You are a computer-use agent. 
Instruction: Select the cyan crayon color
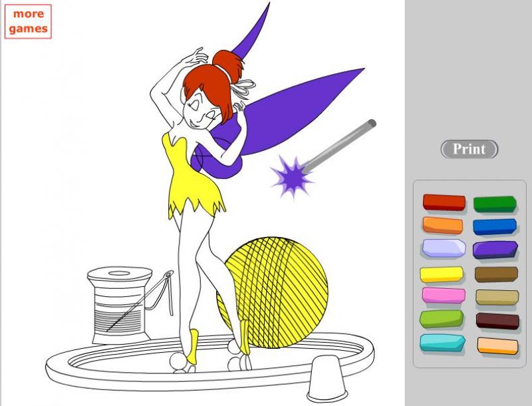coord(442,343)
